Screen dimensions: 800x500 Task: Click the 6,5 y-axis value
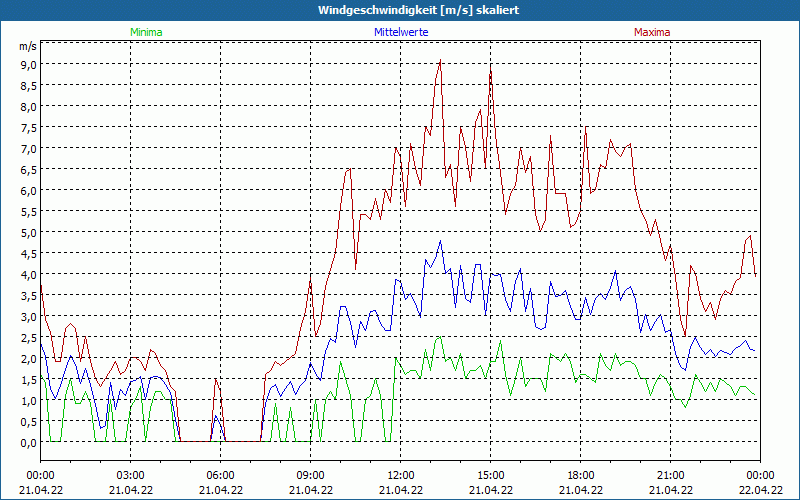click(28, 169)
